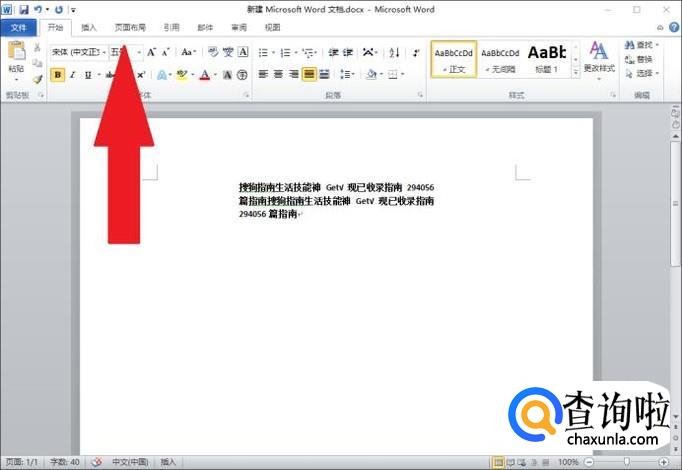Switch to Full Screen Reading view
Viewport: 682px width, 470px height.
[510, 462]
